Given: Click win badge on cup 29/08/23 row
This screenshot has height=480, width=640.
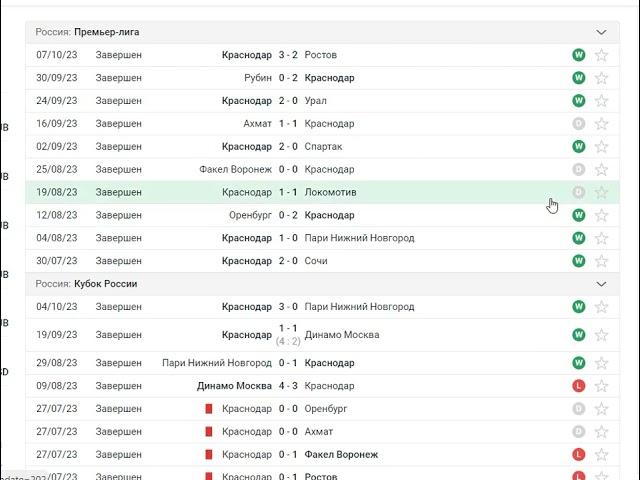Looking at the screenshot, I should [579, 363].
